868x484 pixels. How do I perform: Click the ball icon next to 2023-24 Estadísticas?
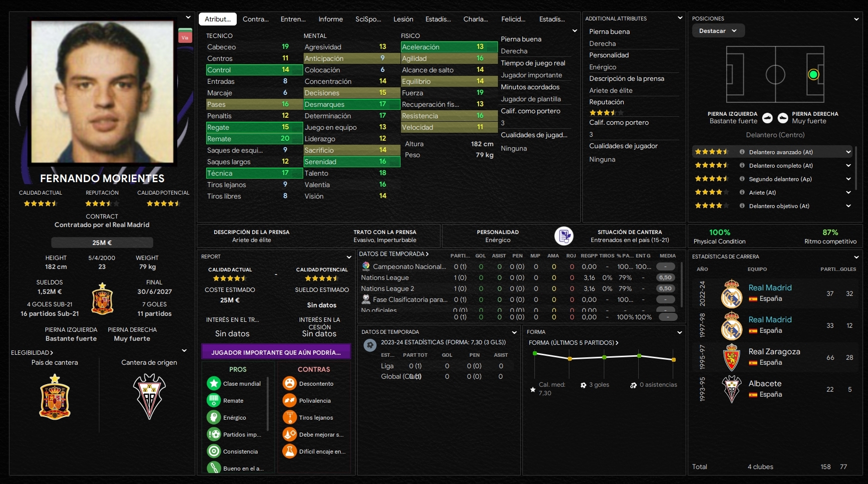[x=370, y=345]
